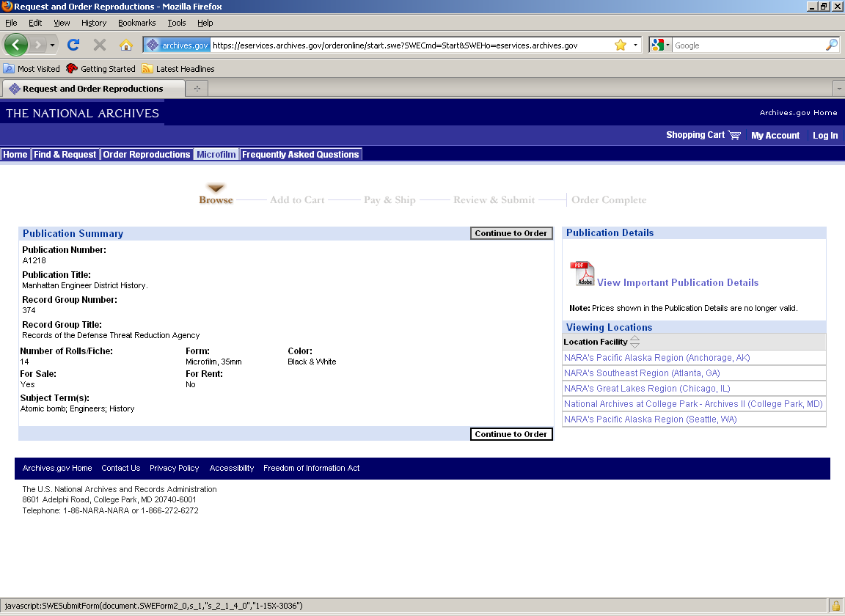Select the Request and Order Reproductions tab

pyautogui.click(x=94, y=89)
